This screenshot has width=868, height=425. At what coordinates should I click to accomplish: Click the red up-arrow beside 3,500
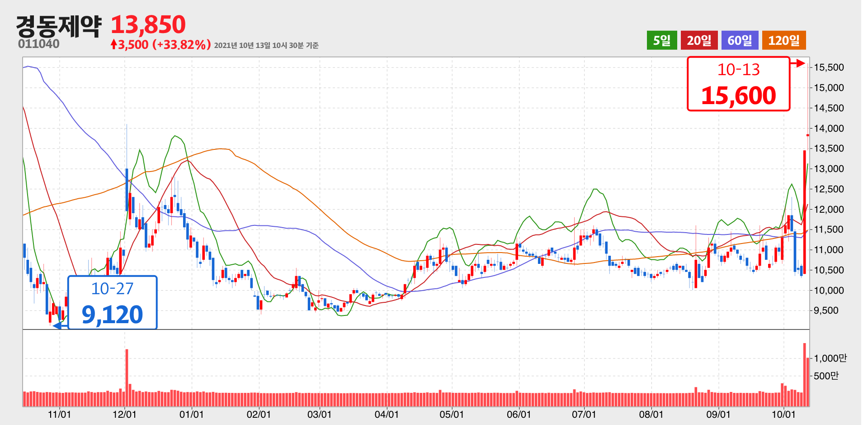114,44
